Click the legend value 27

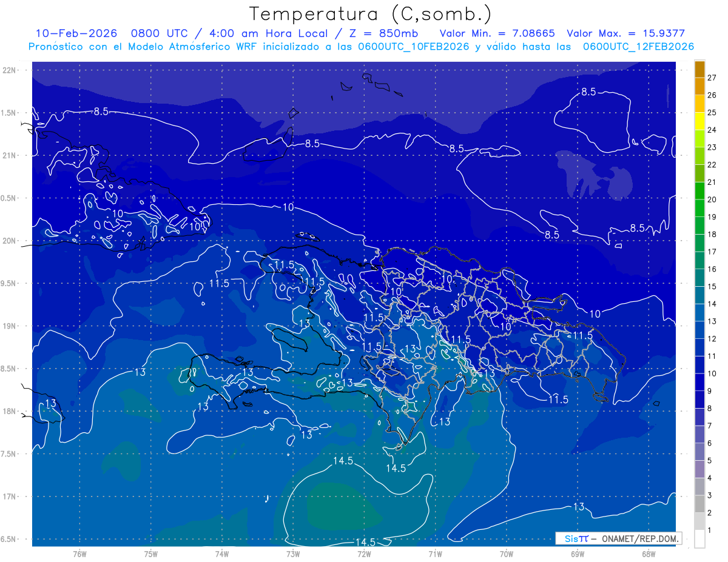[712, 78]
